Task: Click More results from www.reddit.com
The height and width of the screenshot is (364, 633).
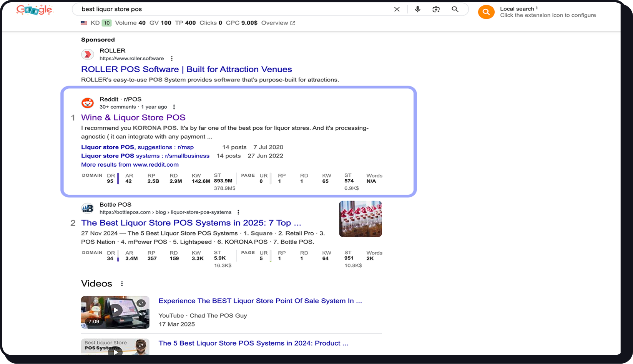Action: click(x=130, y=165)
